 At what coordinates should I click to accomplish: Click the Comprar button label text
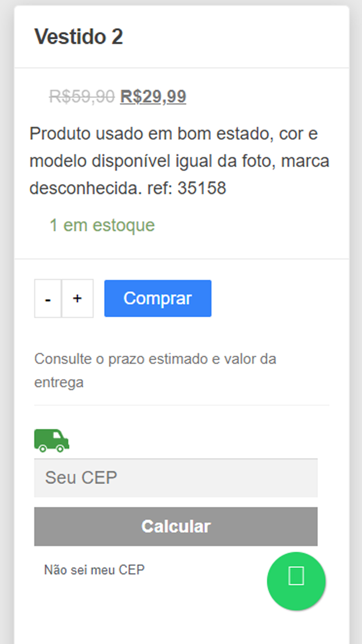point(157,298)
